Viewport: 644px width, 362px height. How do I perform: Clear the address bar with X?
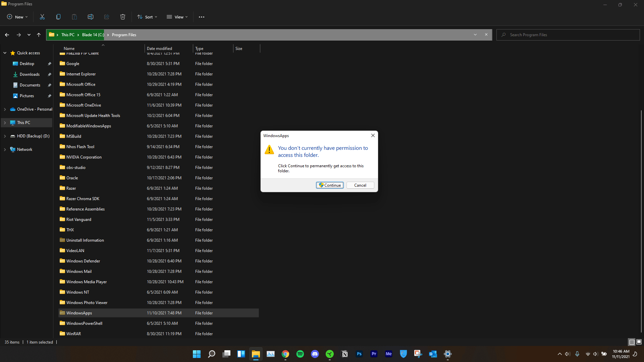click(486, 35)
